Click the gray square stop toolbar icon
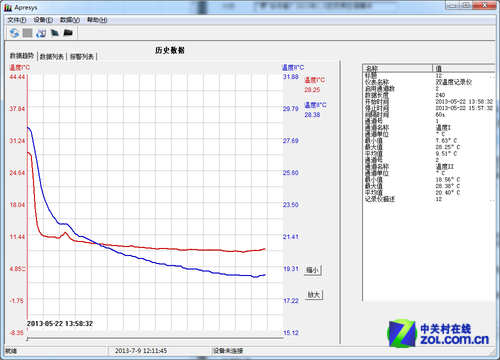Viewport: 500px width, 360px height. (27, 33)
